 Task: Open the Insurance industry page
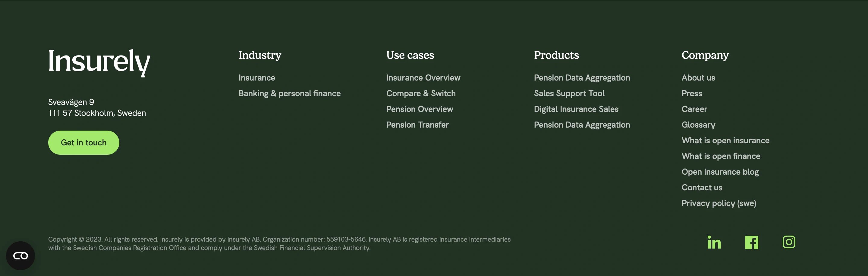(x=257, y=78)
